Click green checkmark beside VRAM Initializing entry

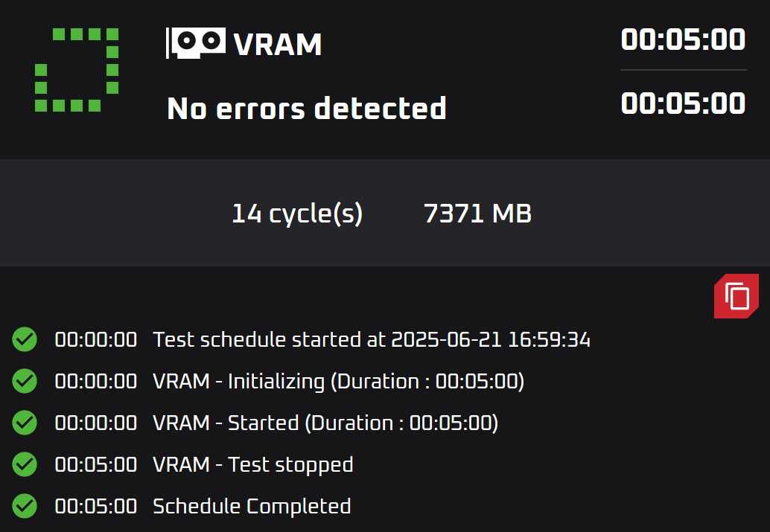coord(25,381)
